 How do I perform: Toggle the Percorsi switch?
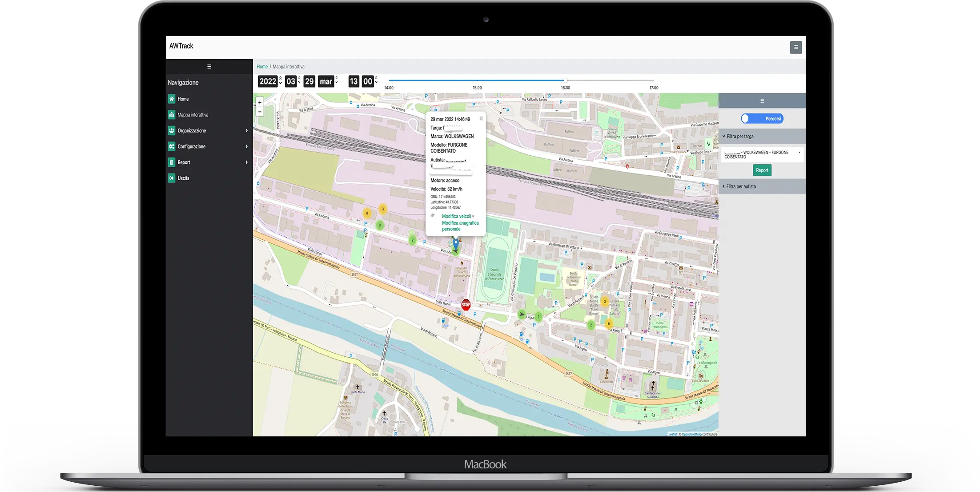pos(762,119)
